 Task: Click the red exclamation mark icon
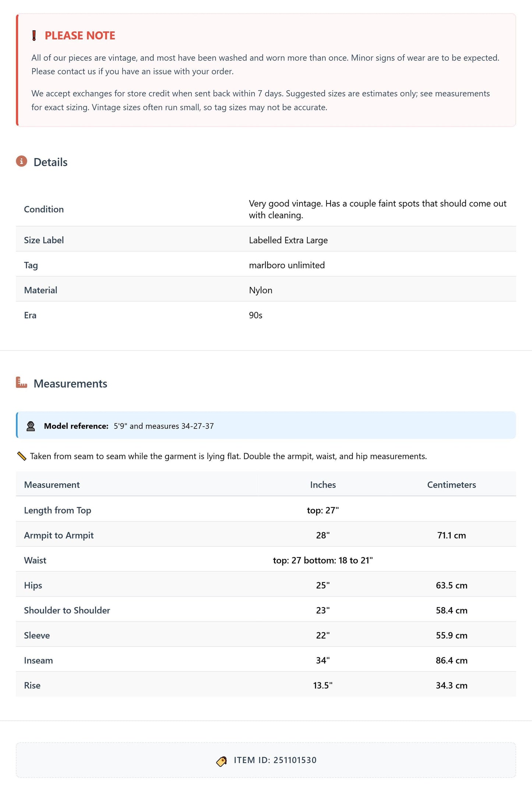pyautogui.click(x=34, y=36)
